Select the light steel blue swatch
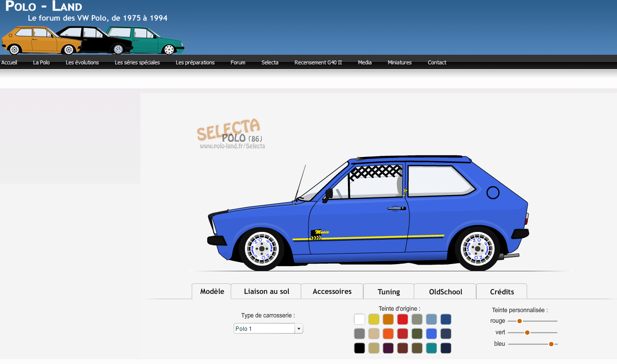617x364 pixels. (x=432, y=319)
